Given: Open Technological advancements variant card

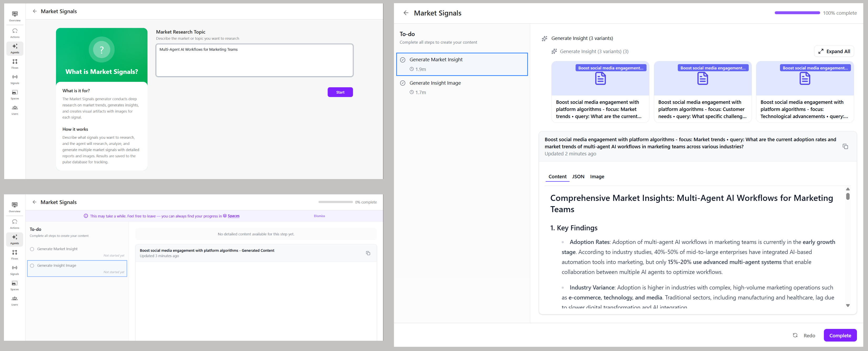Looking at the screenshot, I should (x=805, y=92).
